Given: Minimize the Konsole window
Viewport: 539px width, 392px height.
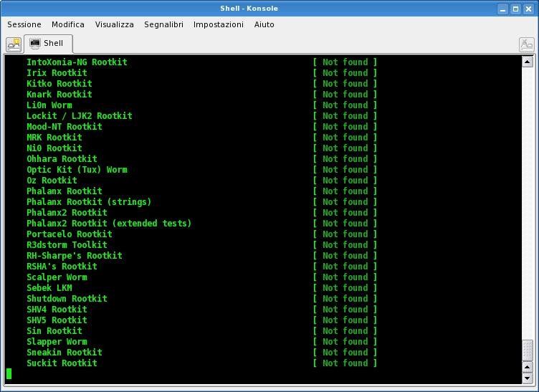Looking at the screenshot, I should pyautogui.click(x=502, y=9).
